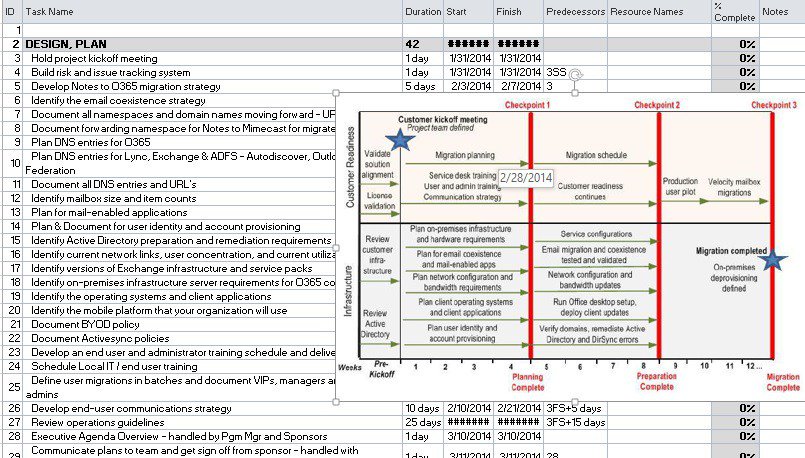805x458 pixels.
Task: Click 'Velocity mailbox migrations' text in the diagram
Action: click(x=734, y=187)
